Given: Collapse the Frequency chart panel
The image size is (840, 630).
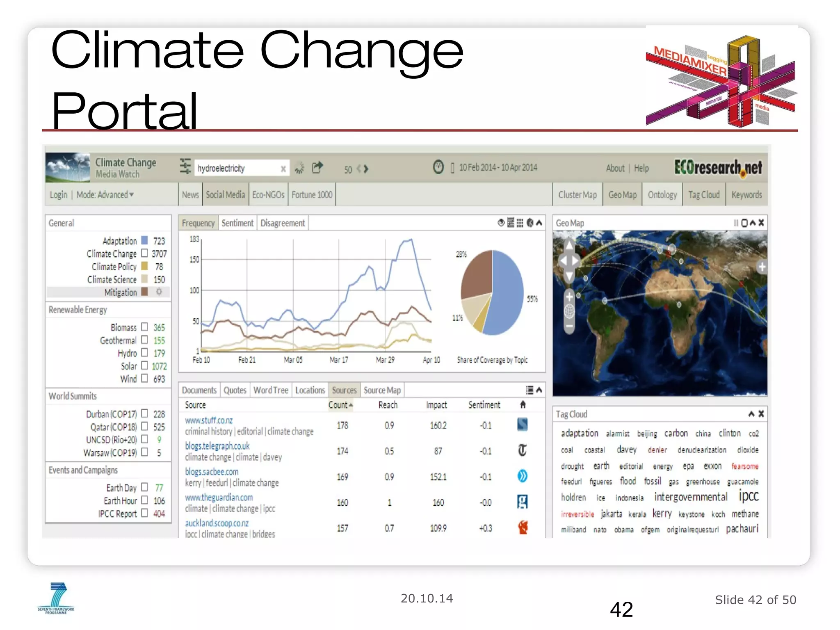Looking at the screenshot, I should click(539, 223).
